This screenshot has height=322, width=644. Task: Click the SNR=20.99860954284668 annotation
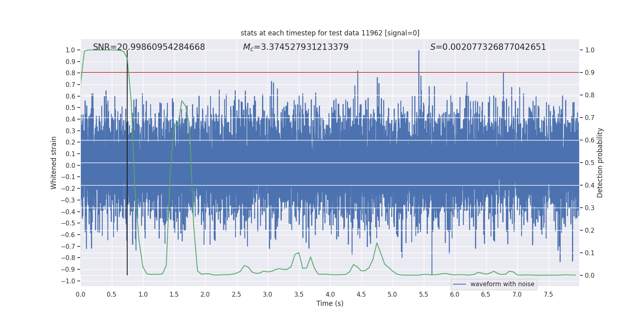(x=149, y=47)
